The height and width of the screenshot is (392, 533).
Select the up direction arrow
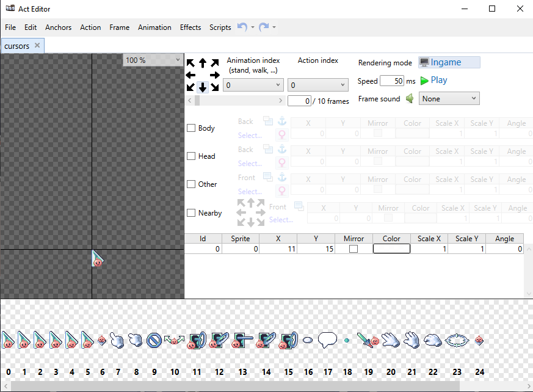point(203,63)
